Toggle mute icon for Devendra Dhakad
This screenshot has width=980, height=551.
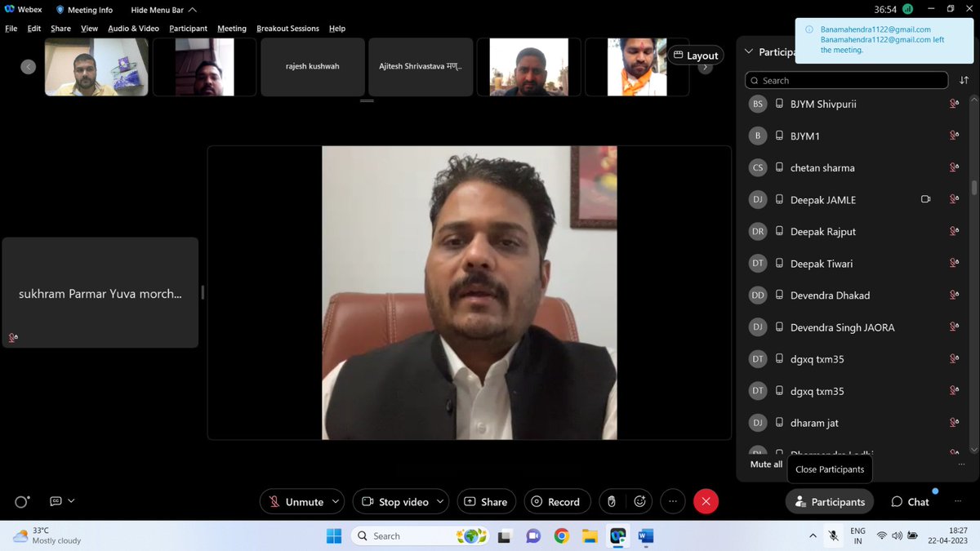pyautogui.click(x=953, y=295)
